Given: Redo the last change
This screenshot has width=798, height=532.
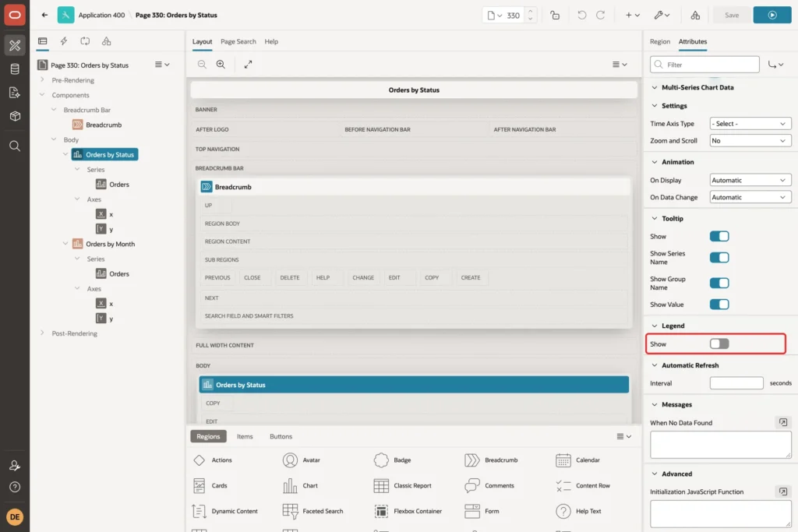Looking at the screenshot, I should (x=601, y=16).
